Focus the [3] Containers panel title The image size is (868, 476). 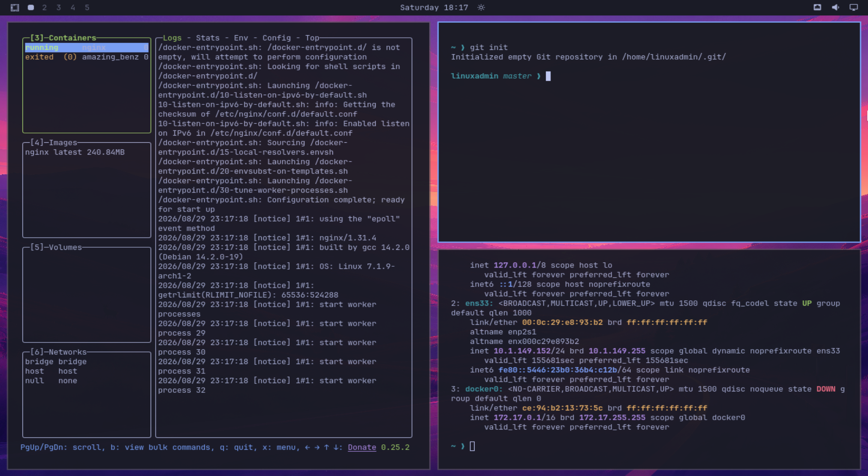[x=63, y=38]
